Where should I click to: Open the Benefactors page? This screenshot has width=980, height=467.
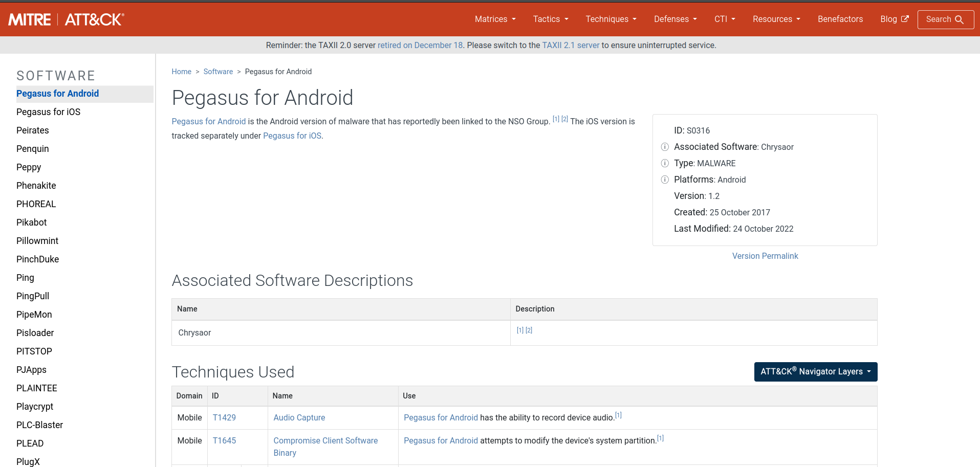(x=840, y=19)
